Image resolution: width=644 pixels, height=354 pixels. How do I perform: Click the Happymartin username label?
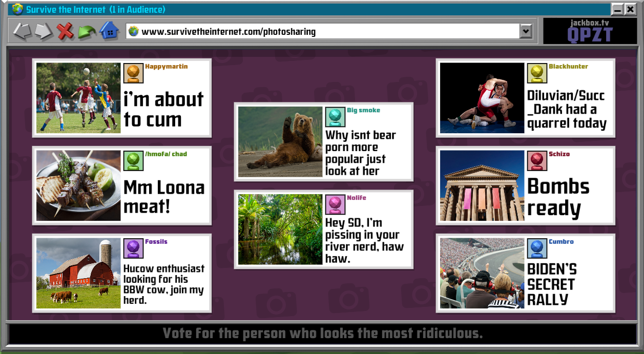tap(167, 67)
